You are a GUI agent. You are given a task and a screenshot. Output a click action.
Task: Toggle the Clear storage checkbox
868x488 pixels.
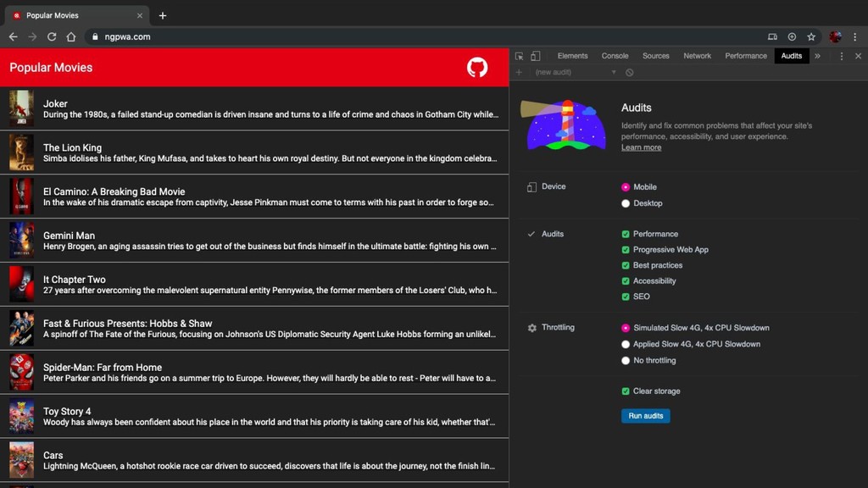626,391
